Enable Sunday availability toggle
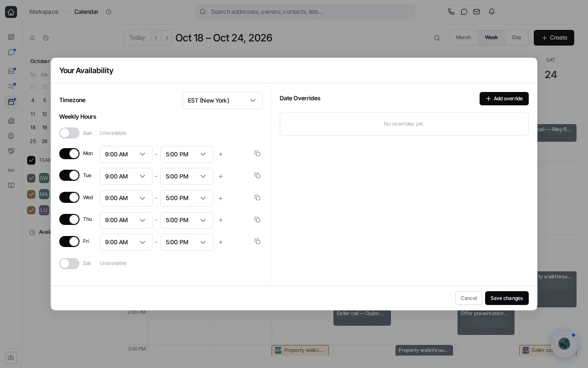Screen dimensions: 588x368 (69, 133)
